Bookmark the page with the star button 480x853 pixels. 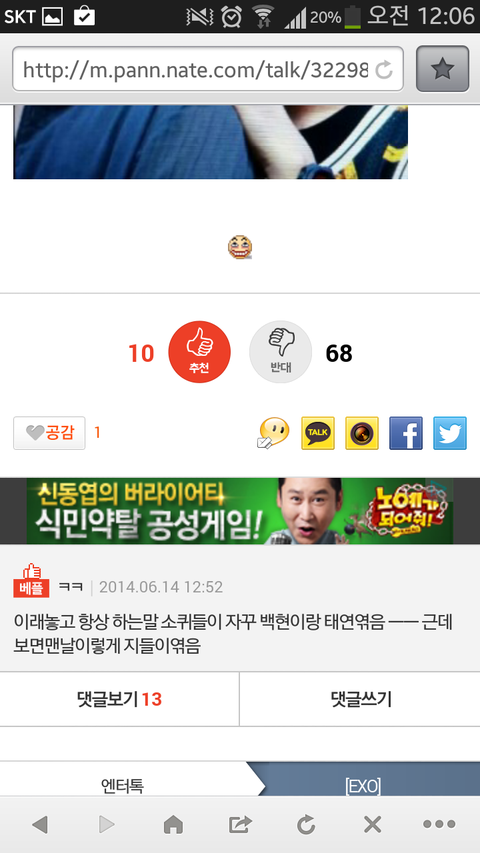(x=442, y=69)
